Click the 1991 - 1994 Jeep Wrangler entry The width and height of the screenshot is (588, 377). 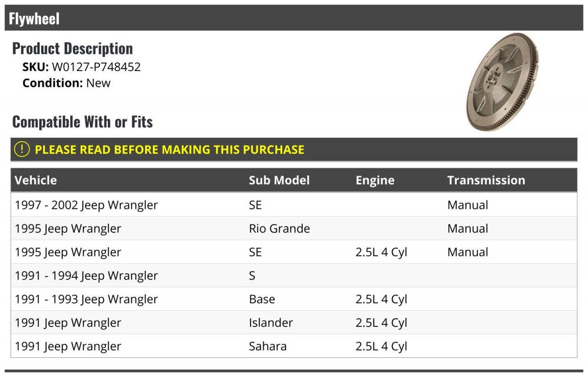pyautogui.click(x=86, y=276)
